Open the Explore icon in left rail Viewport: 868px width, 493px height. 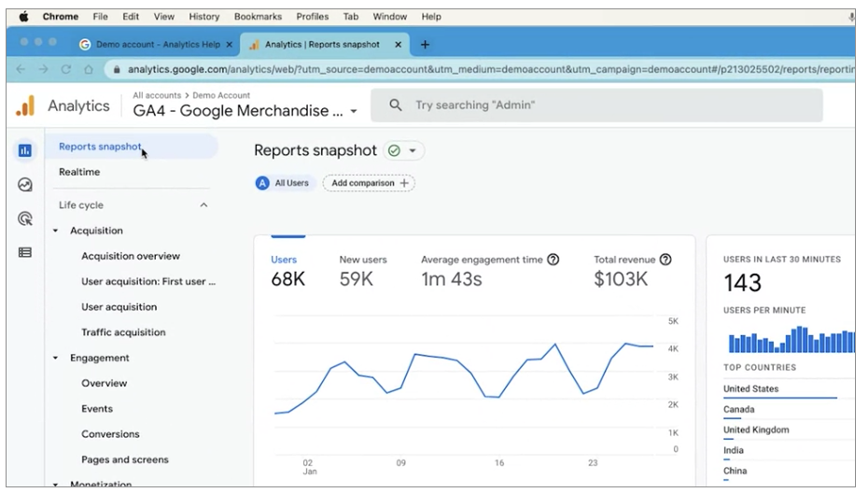[25, 185]
